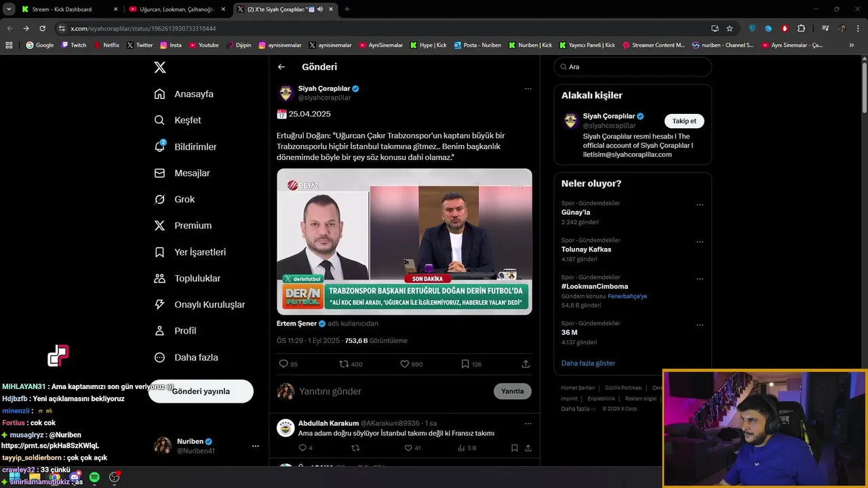The width and height of the screenshot is (868, 488).
Task: Open Bildirimler notifications bell
Action: click(185, 146)
